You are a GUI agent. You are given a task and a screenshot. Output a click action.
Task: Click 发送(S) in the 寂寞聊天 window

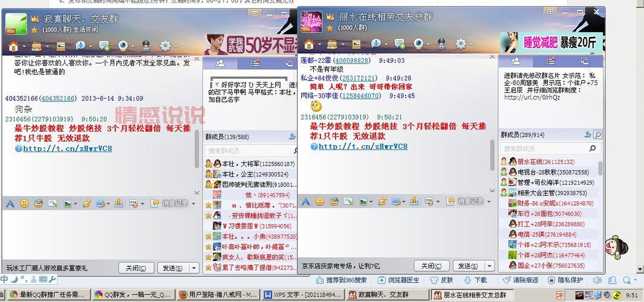point(173,268)
